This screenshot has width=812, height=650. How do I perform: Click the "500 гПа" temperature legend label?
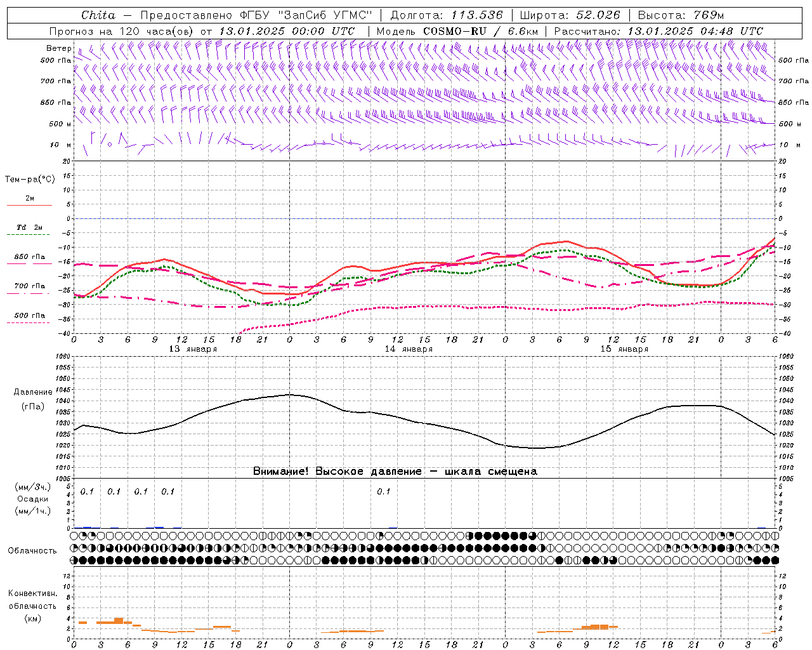[30, 315]
